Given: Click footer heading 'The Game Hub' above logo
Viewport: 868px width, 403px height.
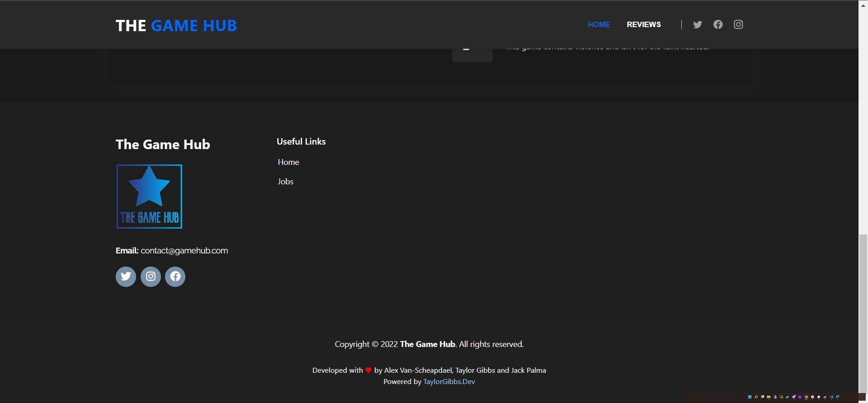Looking at the screenshot, I should pos(163,145).
